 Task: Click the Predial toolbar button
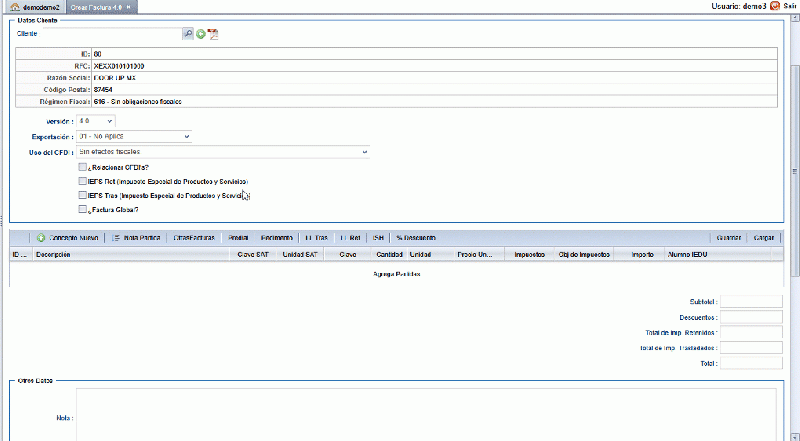click(238, 238)
